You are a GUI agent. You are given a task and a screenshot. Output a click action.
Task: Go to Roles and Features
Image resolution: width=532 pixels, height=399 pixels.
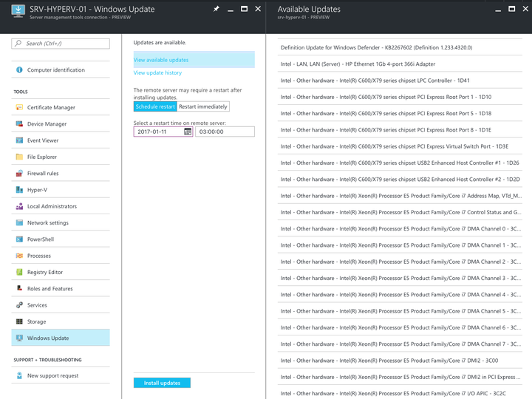tap(61, 288)
